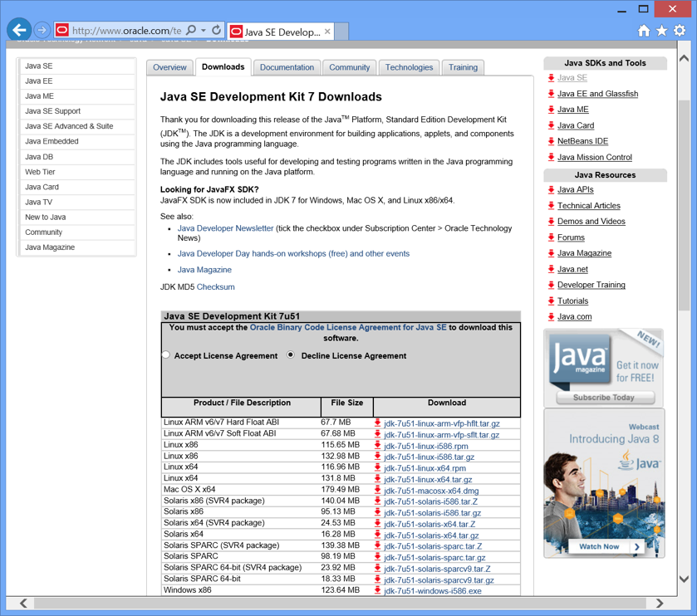Switch to the Documentation tab
Screen dimensions: 697x616
pos(287,67)
